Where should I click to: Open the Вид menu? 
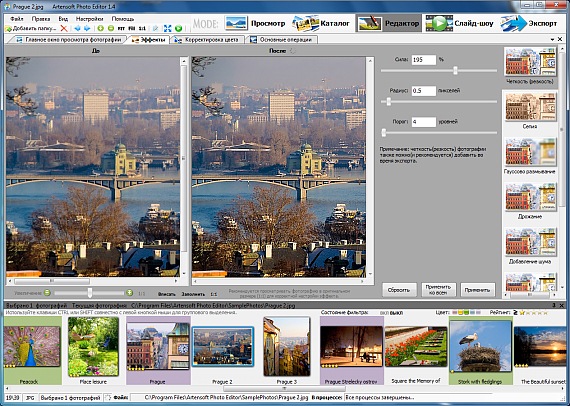tap(63, 19)
